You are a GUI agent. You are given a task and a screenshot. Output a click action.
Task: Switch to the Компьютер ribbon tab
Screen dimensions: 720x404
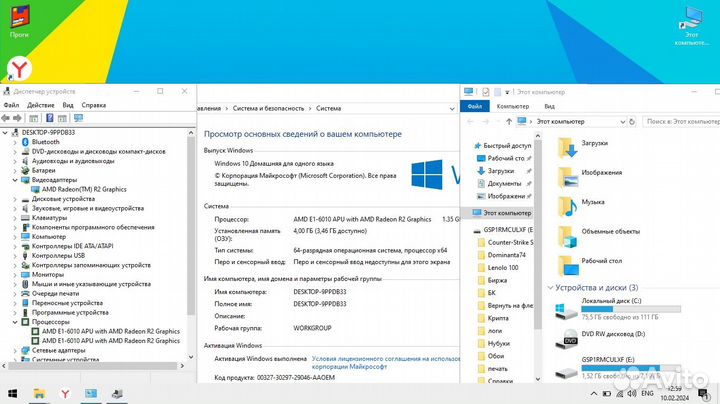pos(512,106)
